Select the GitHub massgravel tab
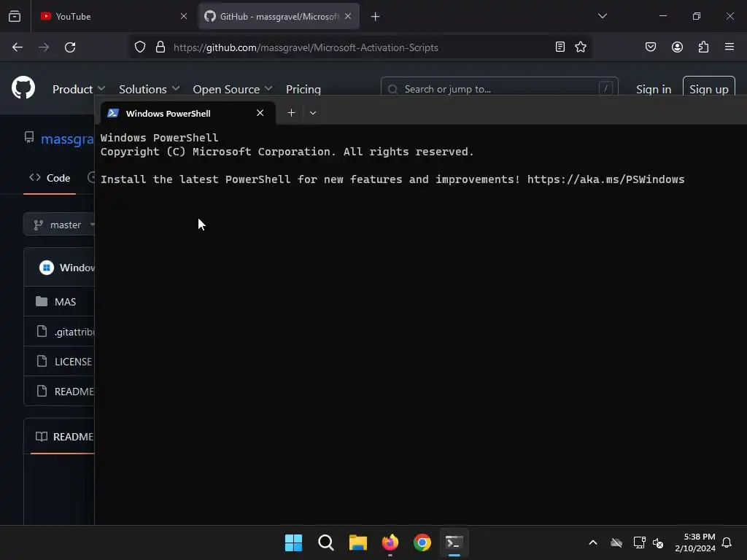 click(279, 16)
